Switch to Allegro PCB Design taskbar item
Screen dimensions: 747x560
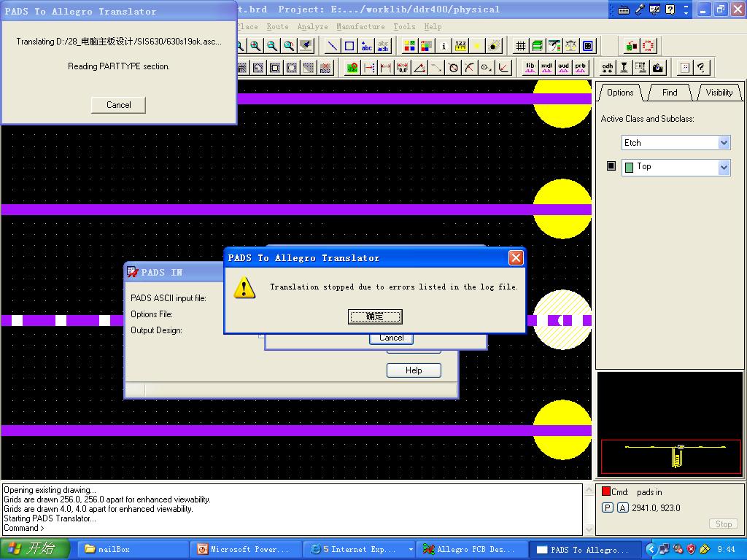[472, 549]
